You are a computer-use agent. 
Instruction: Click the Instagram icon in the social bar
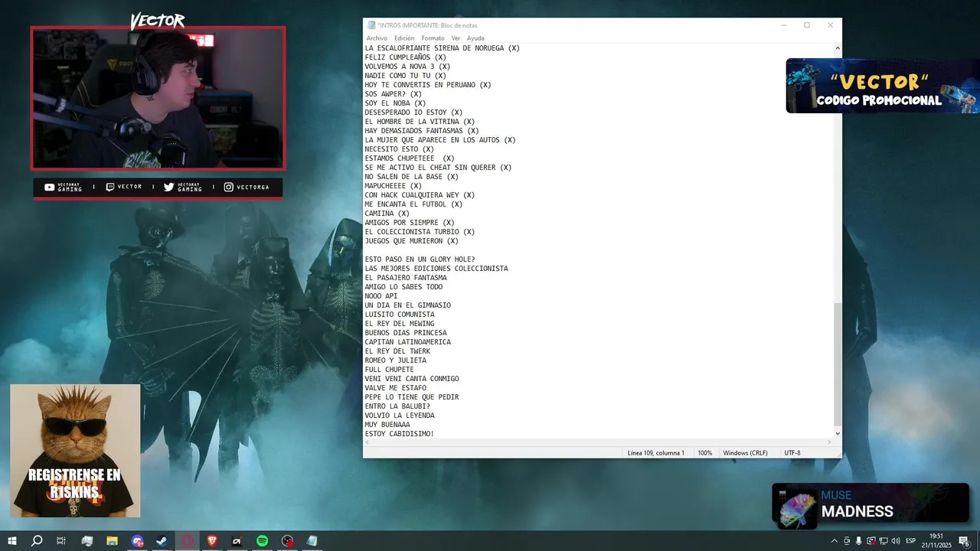[229, 187]
